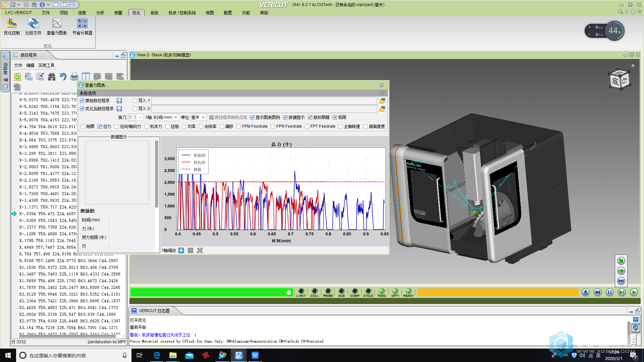Open the 机床/控制系统 ribbon tab
644x362 pixels.
pyautogui.click(x=182, y=13)
